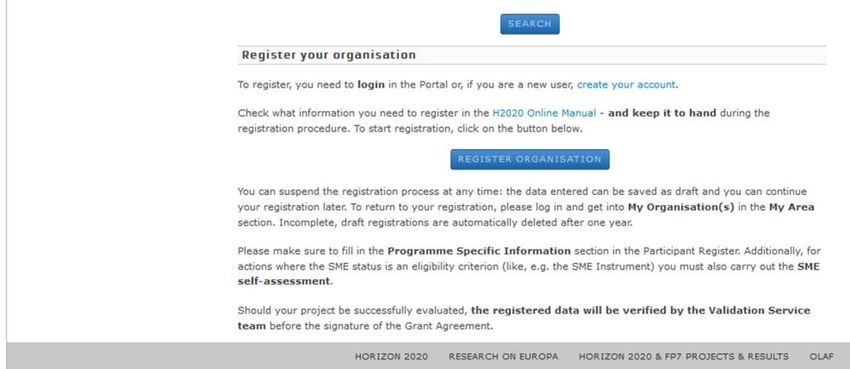850x369 pixels.
Task: Open RESEARCH ON EUROPA footer link
Action: pyautogui.click(x=503, y=357)
